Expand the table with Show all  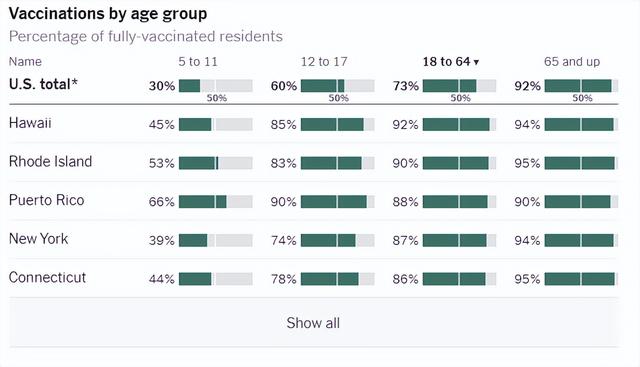[x=313, y=323]
